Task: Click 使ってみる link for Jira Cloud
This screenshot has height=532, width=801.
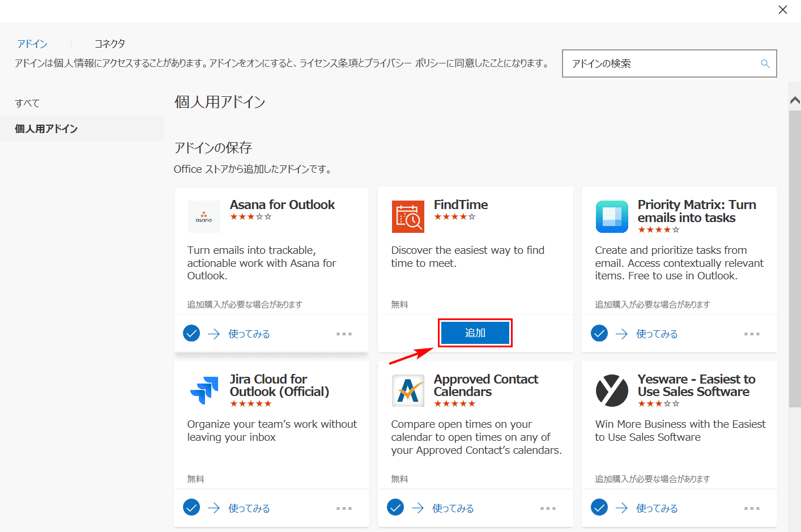Action: 249,508
